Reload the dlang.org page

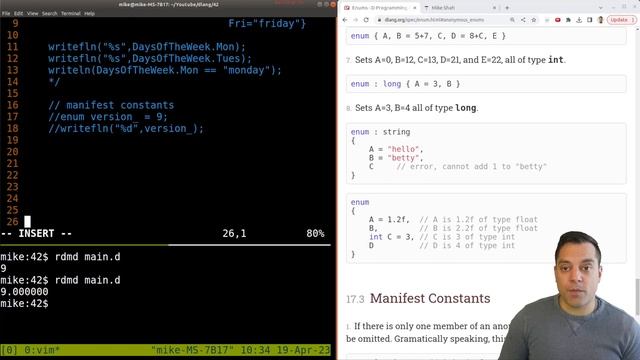click(366, 20)
